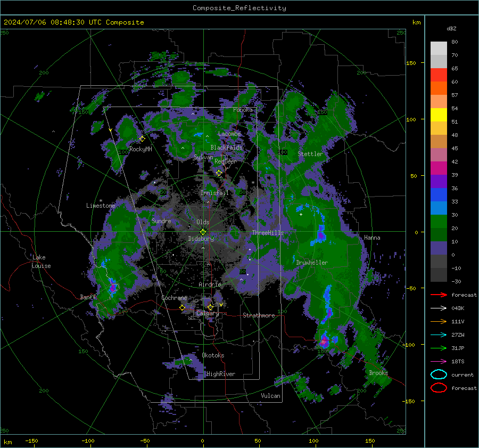Click the orange 111V arrow legend icon
479x448 pixels.
439,321
